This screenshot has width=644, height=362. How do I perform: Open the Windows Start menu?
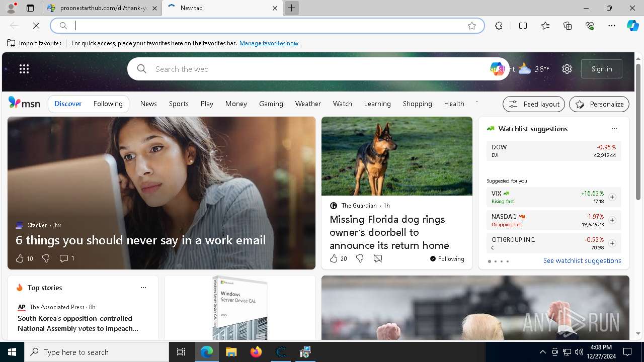[x=12, y=352]
